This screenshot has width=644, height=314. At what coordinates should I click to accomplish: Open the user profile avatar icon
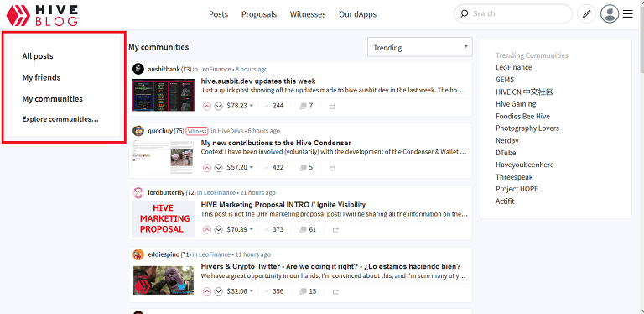610,14
